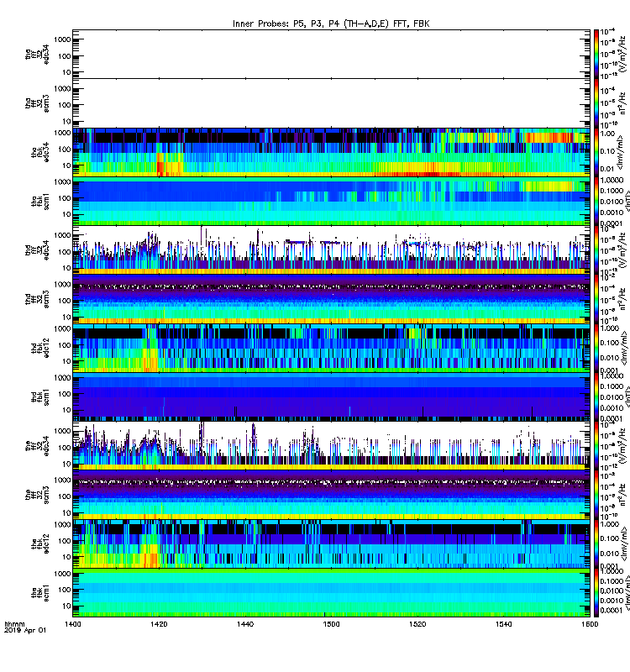Click the color bar beside the thd fbk edc12 panel
630x672 pixels.
(x=596, y=349)
